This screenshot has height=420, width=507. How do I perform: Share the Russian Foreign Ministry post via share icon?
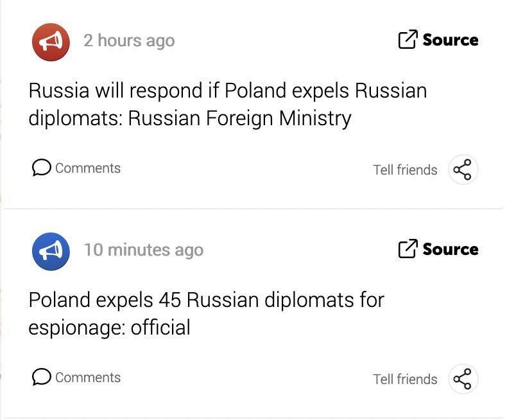(x=462, y=170)
